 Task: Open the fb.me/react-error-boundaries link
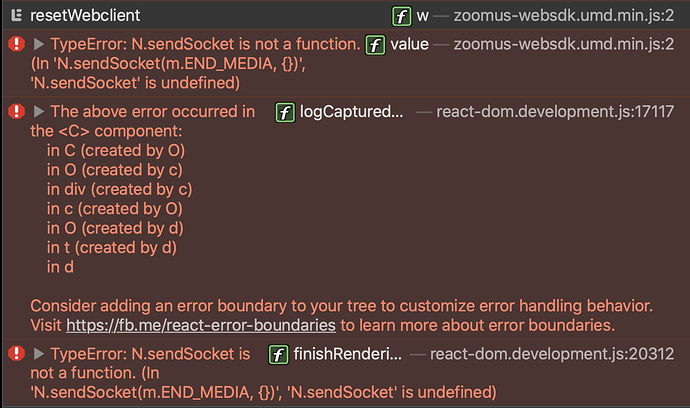tap(201, 325)
